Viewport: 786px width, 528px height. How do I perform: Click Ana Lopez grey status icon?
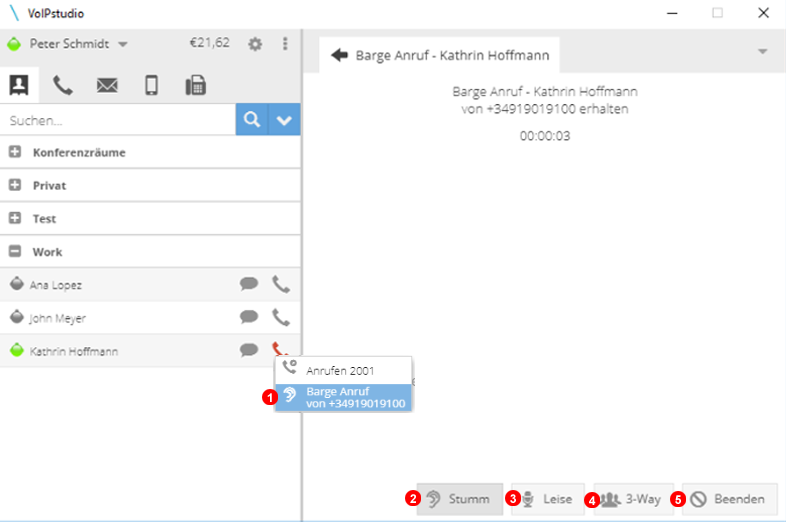tap(17, 283)
